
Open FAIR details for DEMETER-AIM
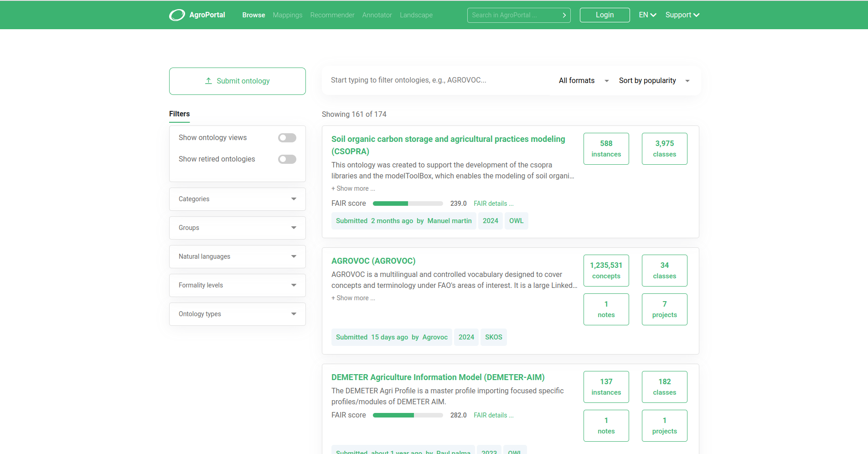493,415
